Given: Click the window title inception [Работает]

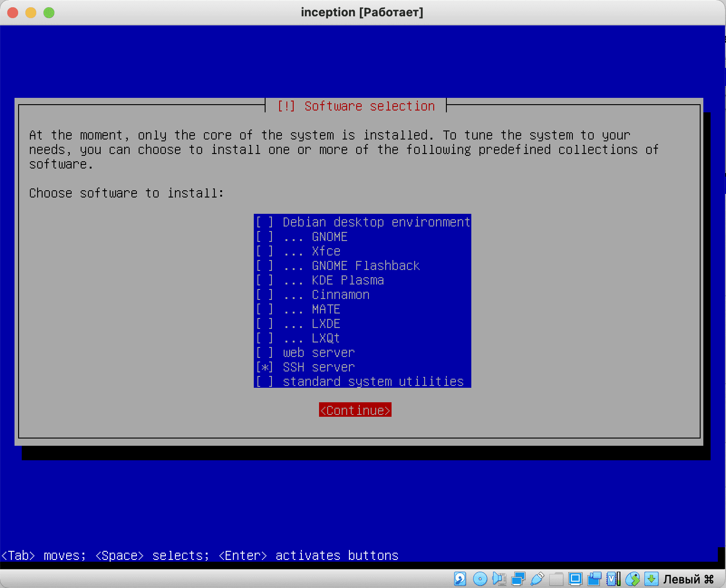Looking at the screenshot, I should tap(362, 12).
